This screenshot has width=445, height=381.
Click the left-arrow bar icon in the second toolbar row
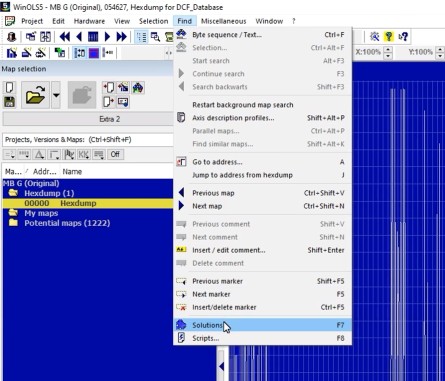[108, 53]
